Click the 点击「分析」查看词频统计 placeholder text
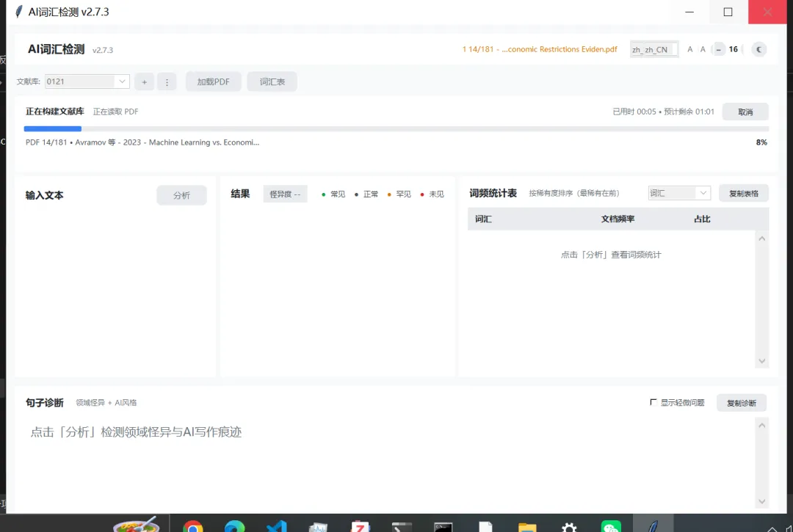 (610, 255)
